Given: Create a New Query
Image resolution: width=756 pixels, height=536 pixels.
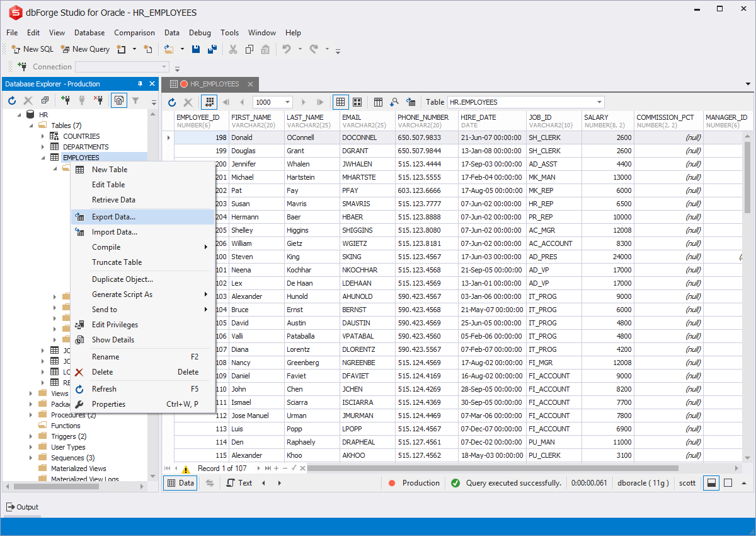Looking at the screenshot, I should pyautogui.click(x=84, y=49).
